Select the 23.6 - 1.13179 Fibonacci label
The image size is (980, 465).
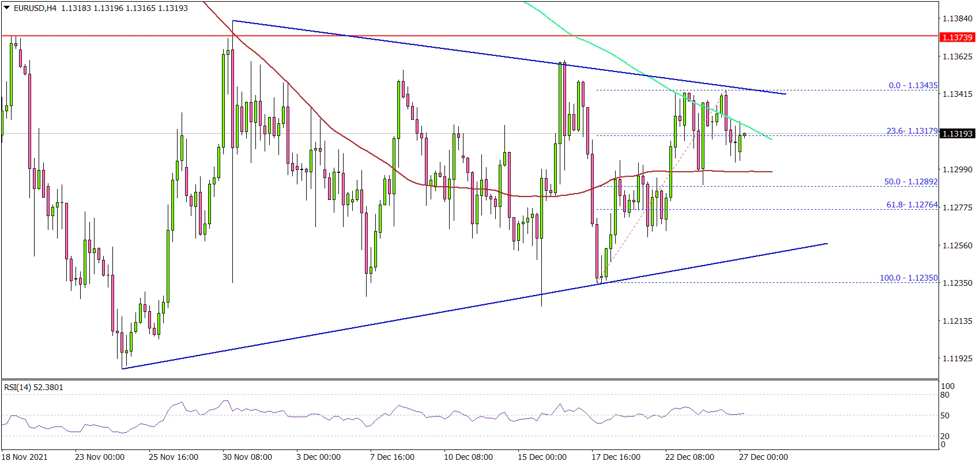tap(911, 131)
